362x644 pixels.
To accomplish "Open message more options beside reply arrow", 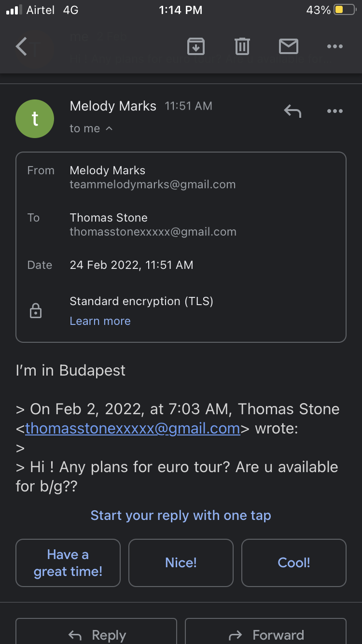I will 334,112.
